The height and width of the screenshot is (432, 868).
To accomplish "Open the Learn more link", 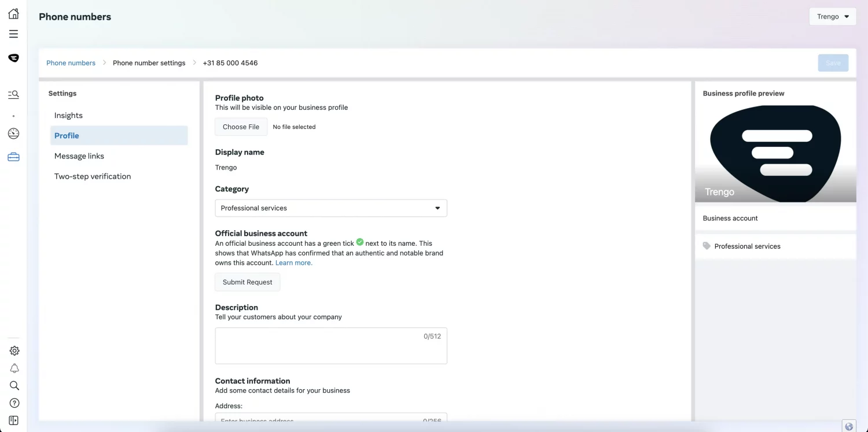I will pyautogui.click(x=294, y=263).
